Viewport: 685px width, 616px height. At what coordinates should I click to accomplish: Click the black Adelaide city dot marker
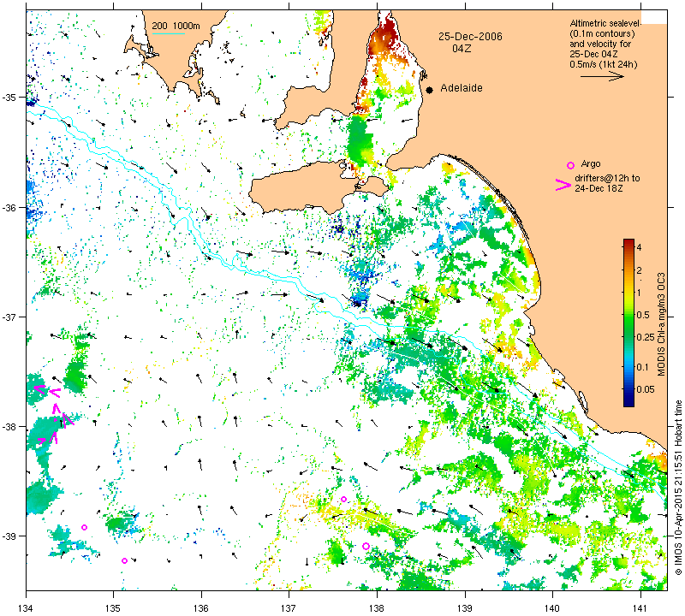(x=430, y=90)
